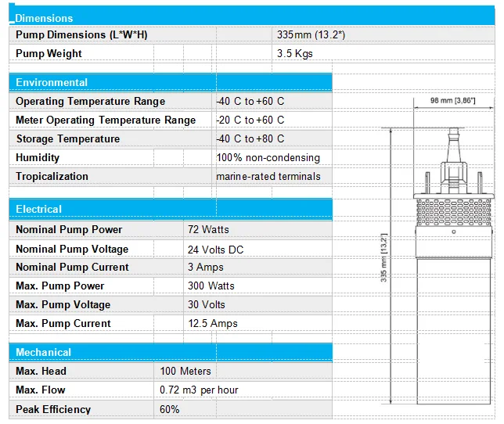Click the 3 Amps value
Screen dimensions: 504x424
[x=206, y=268]
